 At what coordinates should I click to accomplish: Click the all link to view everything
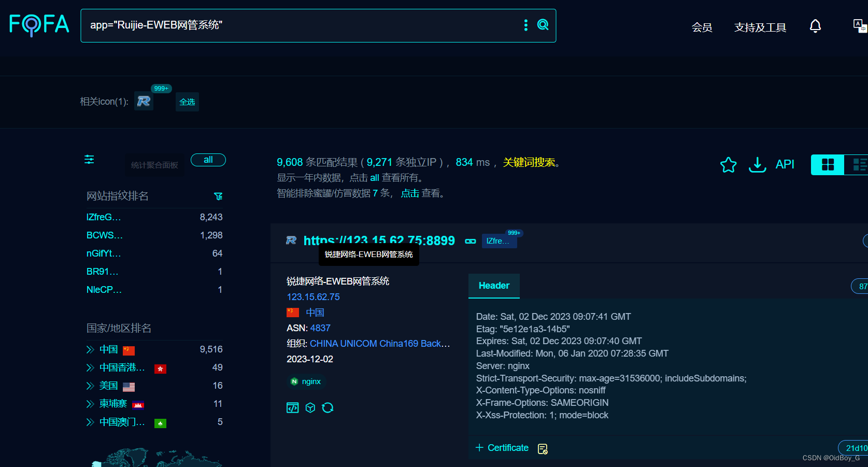(375, 178)
